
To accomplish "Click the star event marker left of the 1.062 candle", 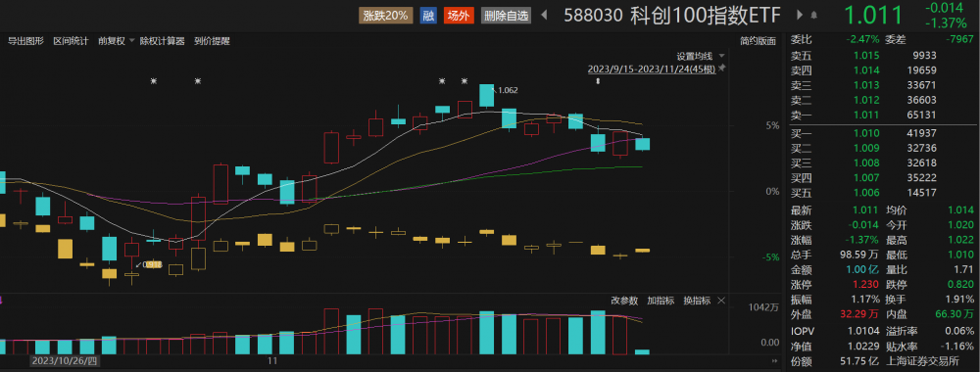I will 465,81.
